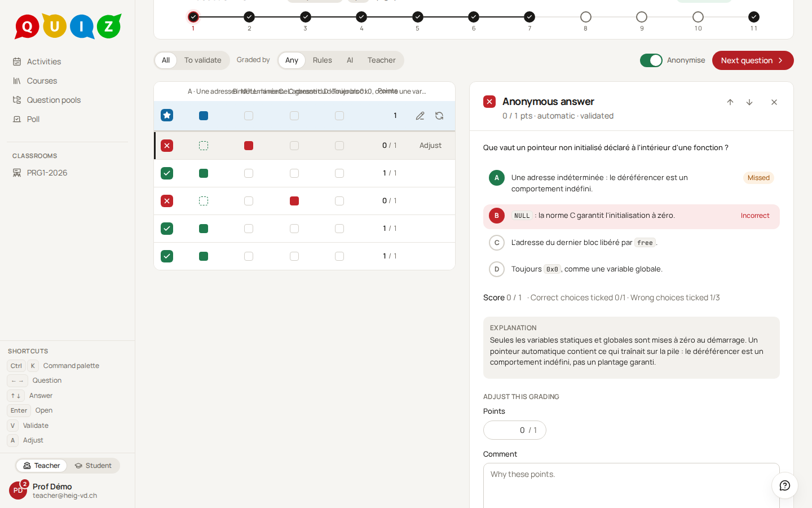
Task: Go to previous answer with up arrow
Action: pyautogui.click(x=730, y=102)
